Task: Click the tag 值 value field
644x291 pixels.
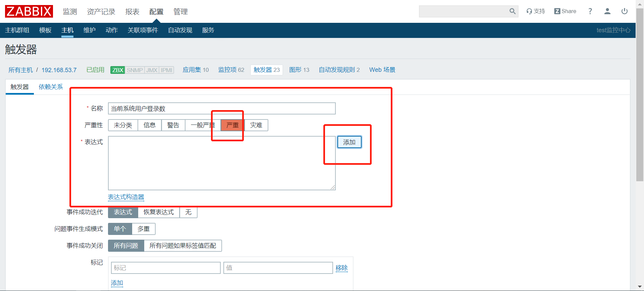Action: tap(278, 268)
